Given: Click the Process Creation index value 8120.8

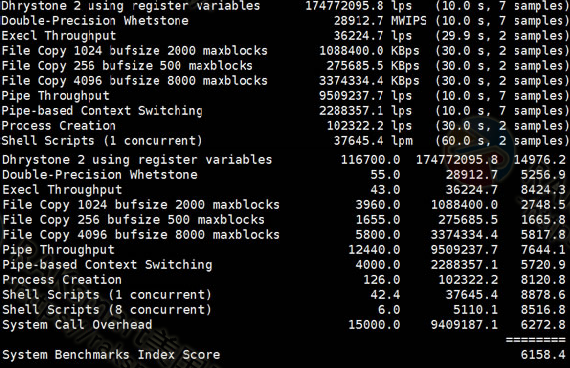Looking at the screenshot, I should click(x=543, y=280).
